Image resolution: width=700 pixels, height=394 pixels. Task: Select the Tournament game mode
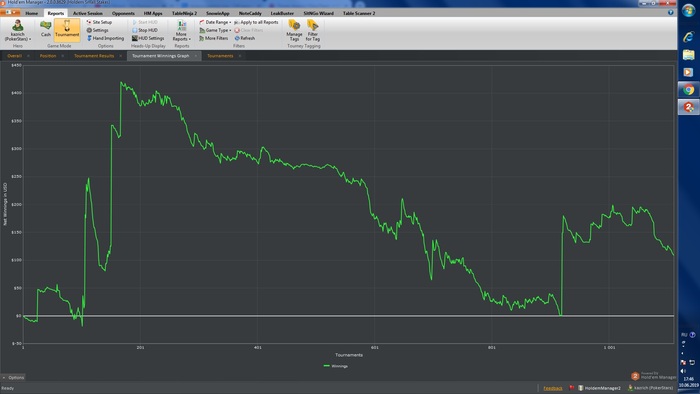pyautogui.click(x=67, y=29)
